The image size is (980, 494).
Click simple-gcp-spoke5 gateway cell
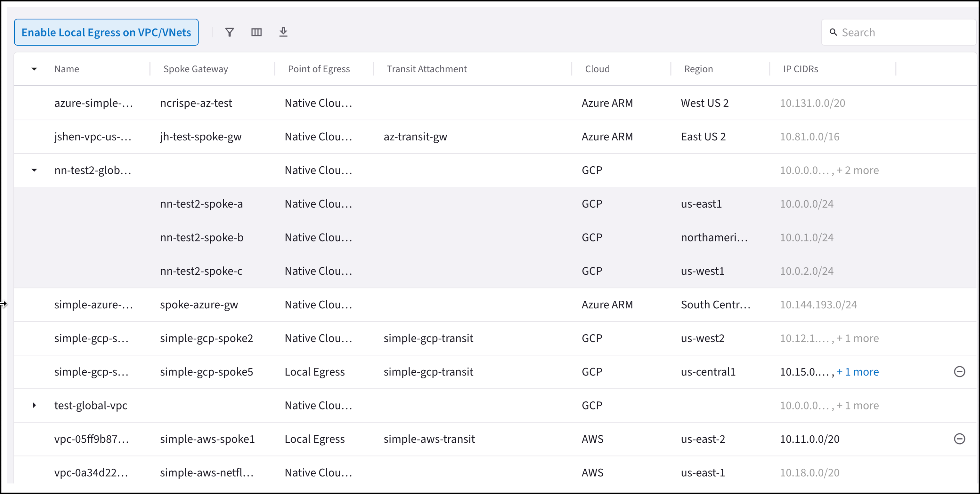[x=206, y=372]
